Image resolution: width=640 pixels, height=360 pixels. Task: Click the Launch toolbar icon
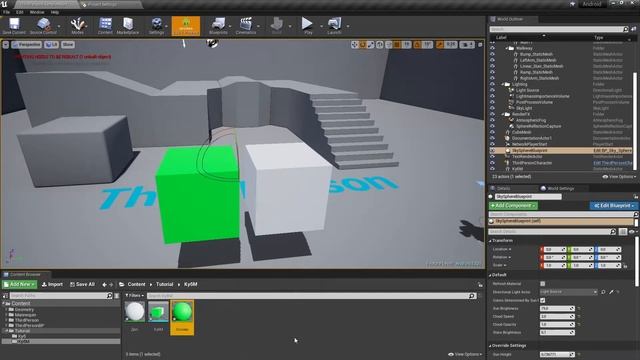(334, 26)
